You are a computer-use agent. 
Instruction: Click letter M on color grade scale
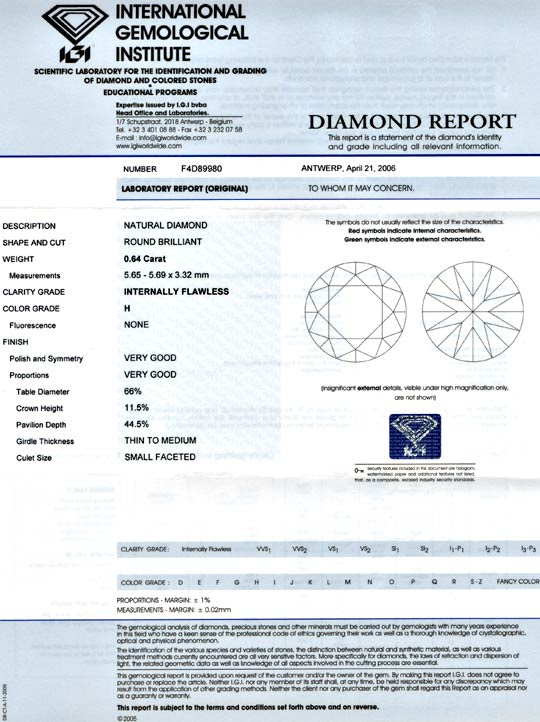tap(348, 582)
